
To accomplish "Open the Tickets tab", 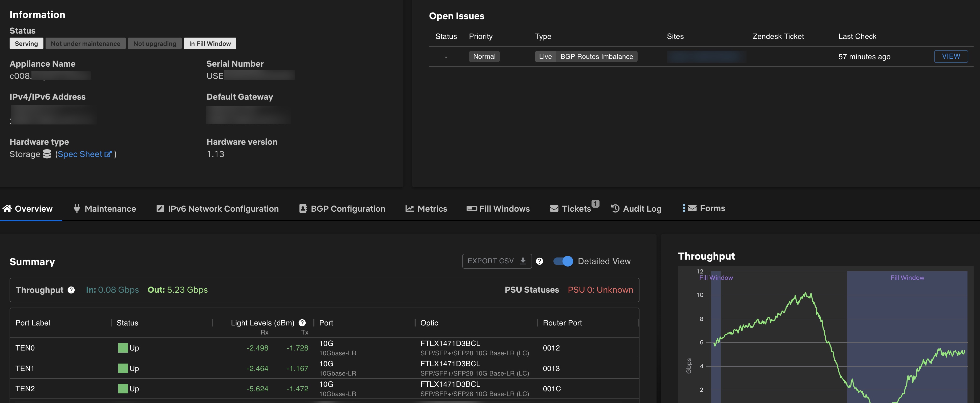I will click(571, 208).
